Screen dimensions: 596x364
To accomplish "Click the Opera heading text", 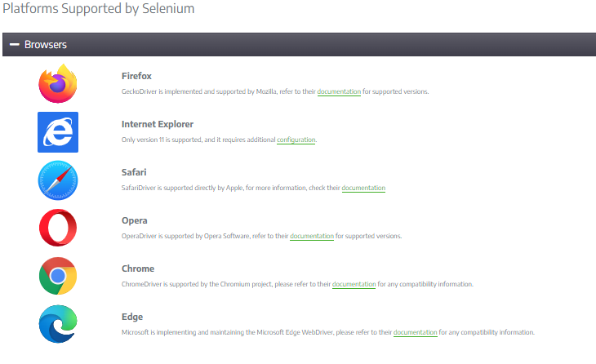I will pos(134,220).
